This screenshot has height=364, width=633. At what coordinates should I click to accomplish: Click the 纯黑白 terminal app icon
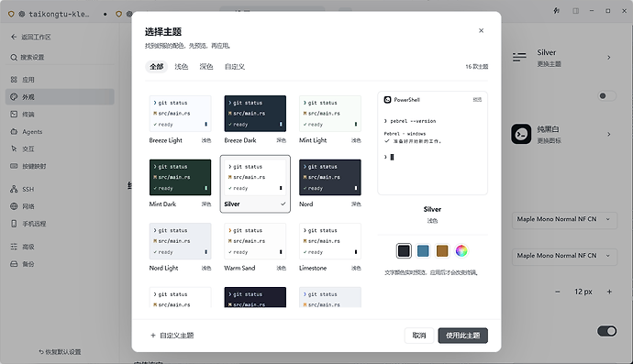521,135
